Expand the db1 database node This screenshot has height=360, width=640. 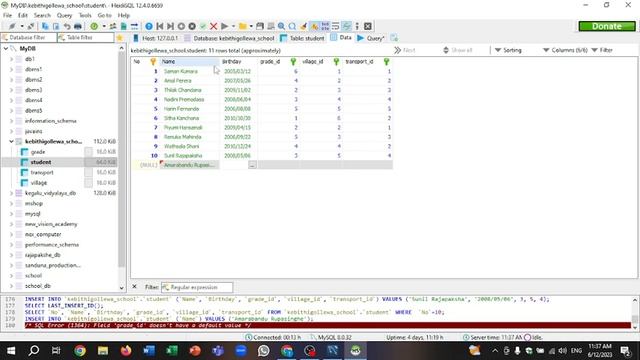(x=11, y=59)
